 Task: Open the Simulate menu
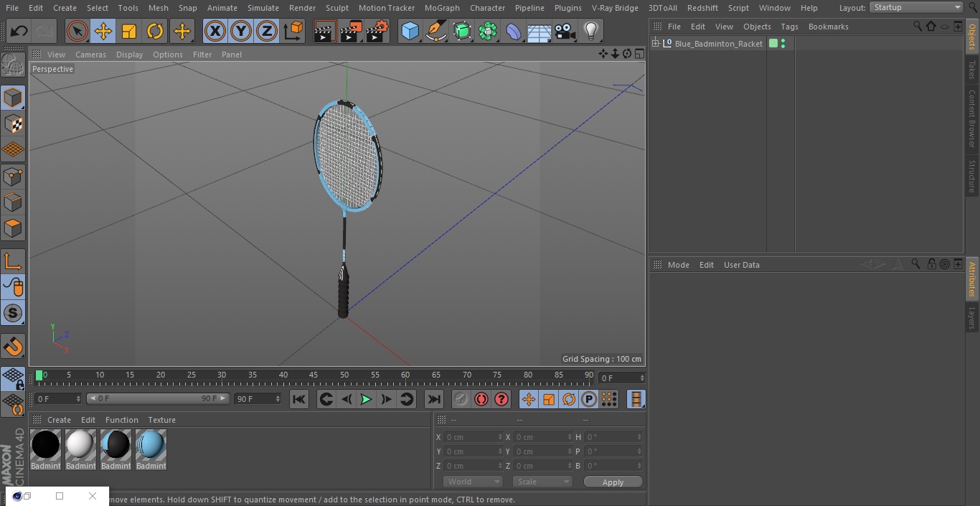coord(263,8)
